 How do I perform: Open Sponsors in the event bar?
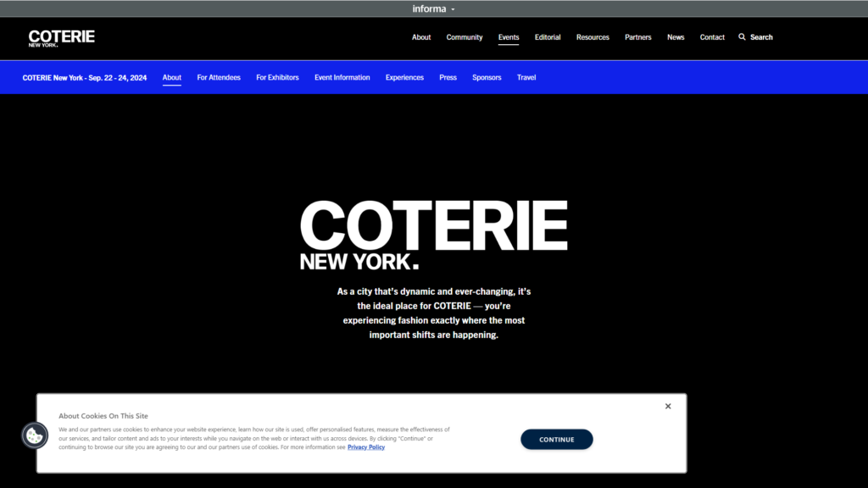[487, 77]
